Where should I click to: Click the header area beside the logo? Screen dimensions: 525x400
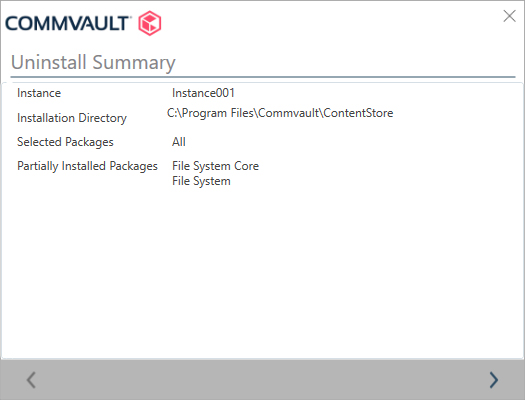pyautogui.click(x=331, y=23)
